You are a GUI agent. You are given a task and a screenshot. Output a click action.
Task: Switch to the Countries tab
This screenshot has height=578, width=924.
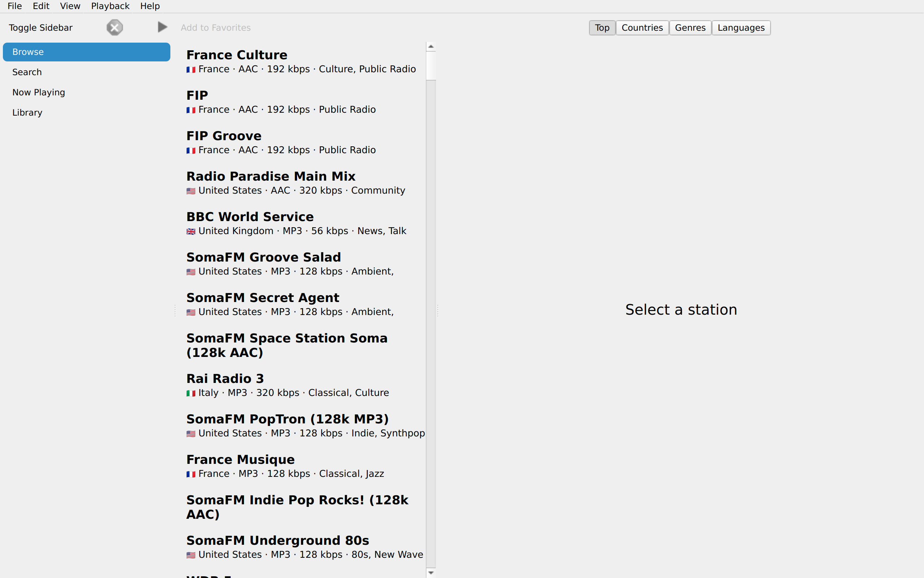[x=642, y=27]
